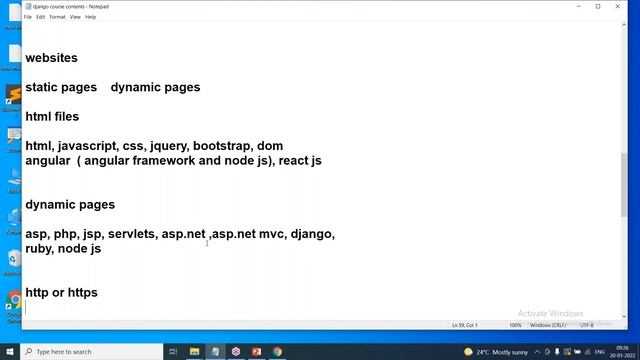This screenshot has height=360, width=640.
Task: Open Google Chrome desktop shortcut
Action: point(13,306)
